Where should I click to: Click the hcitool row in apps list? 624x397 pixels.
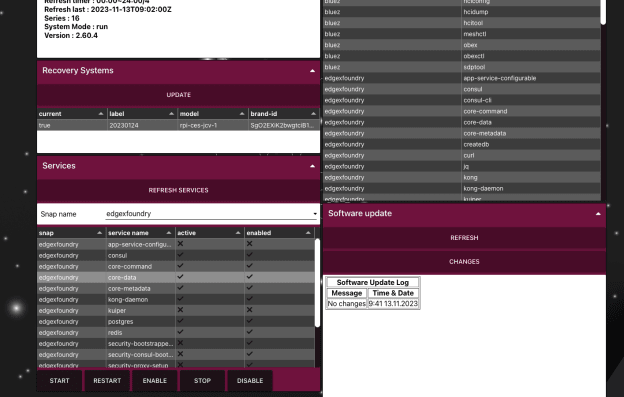coord(462,23)
